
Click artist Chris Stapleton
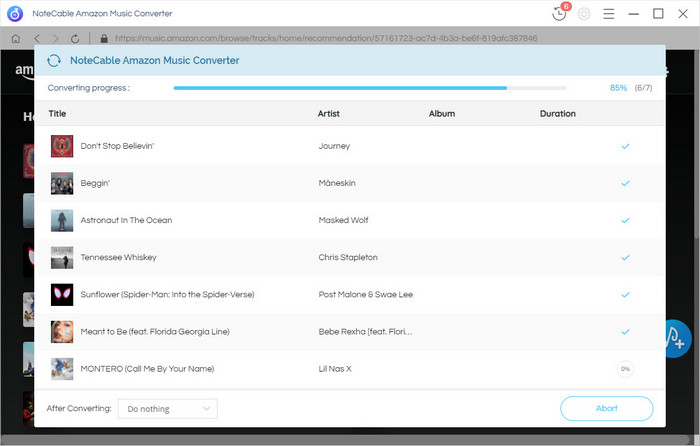348,257
